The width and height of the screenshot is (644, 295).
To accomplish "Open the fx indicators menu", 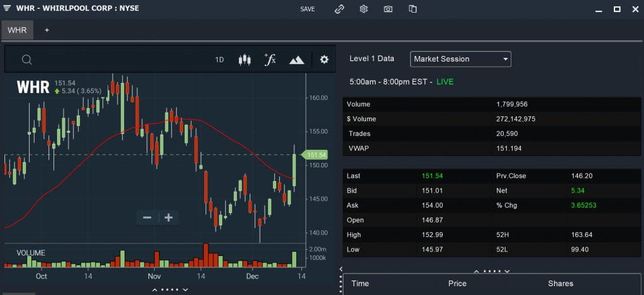I will pos(270,60).
